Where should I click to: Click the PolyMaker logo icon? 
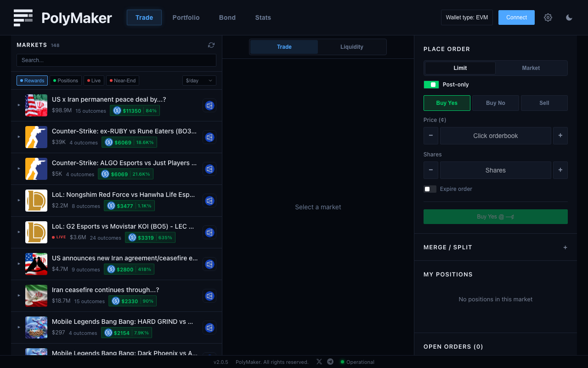coord(23,17)
